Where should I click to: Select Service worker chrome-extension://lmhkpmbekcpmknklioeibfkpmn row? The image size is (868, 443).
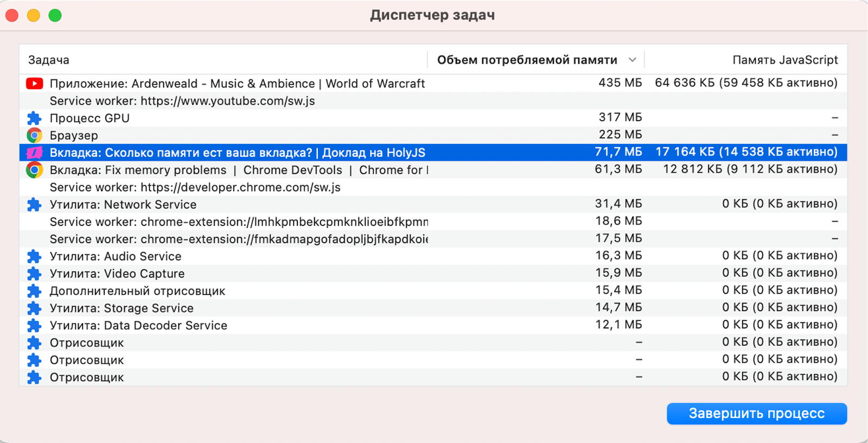point(433,221)
